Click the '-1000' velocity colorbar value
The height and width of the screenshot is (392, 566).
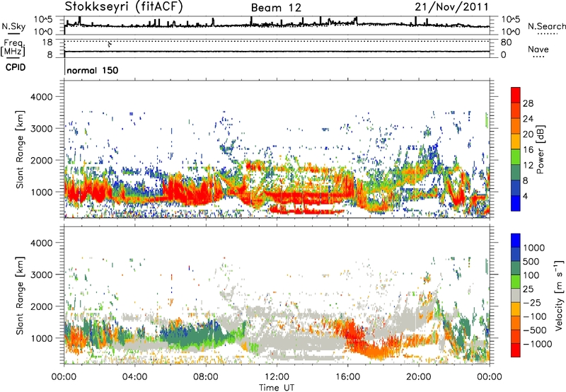tap(537, 344)
